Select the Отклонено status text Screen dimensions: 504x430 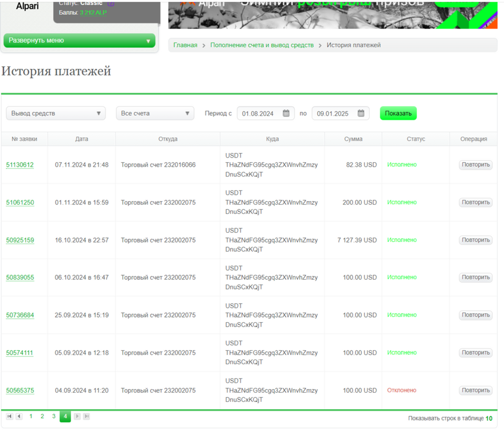(402, 390)
